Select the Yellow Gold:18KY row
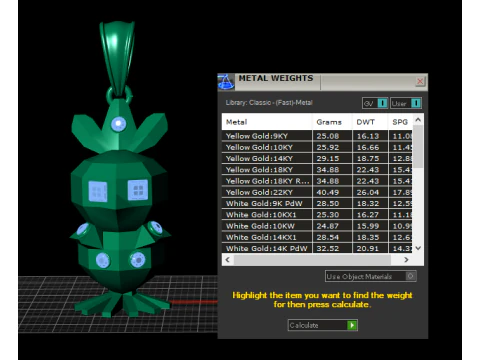 tap(317, 170)
